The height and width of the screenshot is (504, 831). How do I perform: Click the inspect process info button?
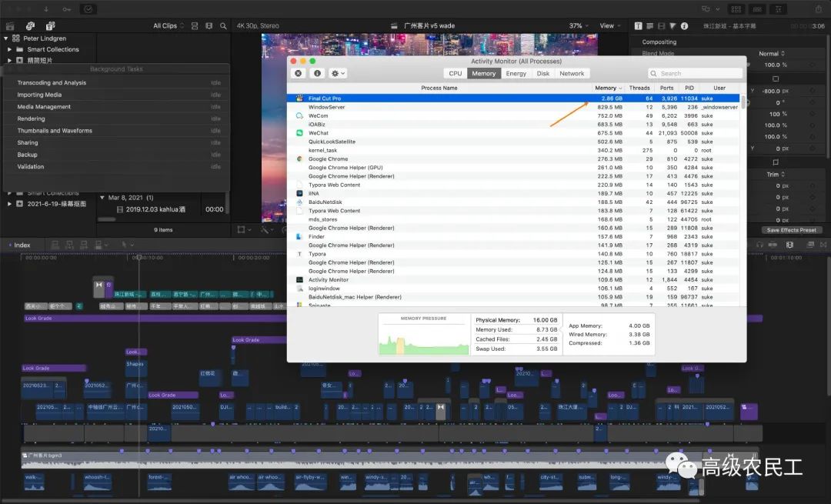[x=317, y=74]
